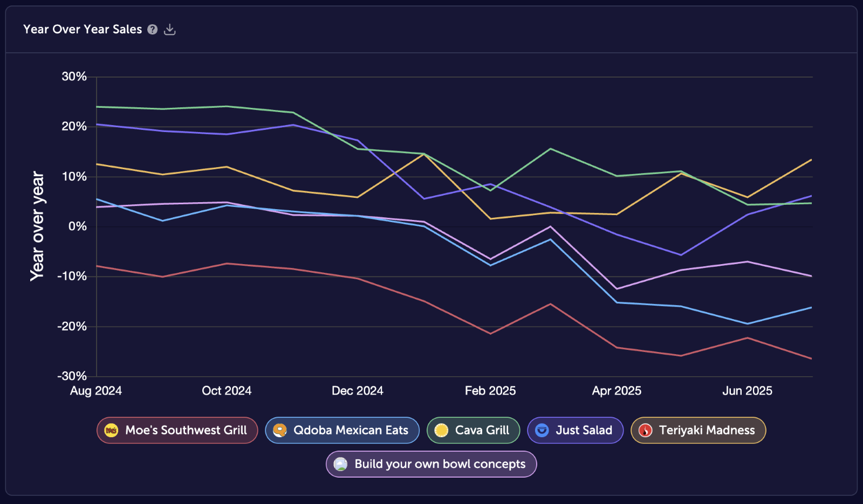Download the Year Over Year Sales chart
This screenshot has width=863, height=504.
[170, 30]
